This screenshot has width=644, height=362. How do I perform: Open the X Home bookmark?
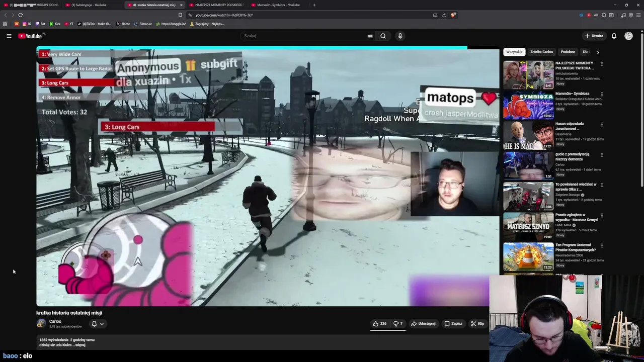pyautogui.click(x=123, y=24)
